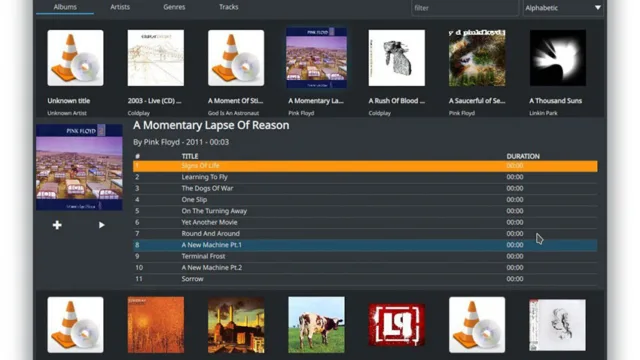
Task: Click the Linkin Park artist label
Action: coord(543,113)
